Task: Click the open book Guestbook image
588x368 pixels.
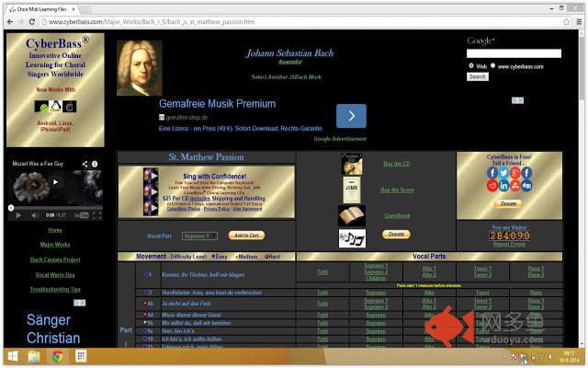Action: tap(352, 215)
